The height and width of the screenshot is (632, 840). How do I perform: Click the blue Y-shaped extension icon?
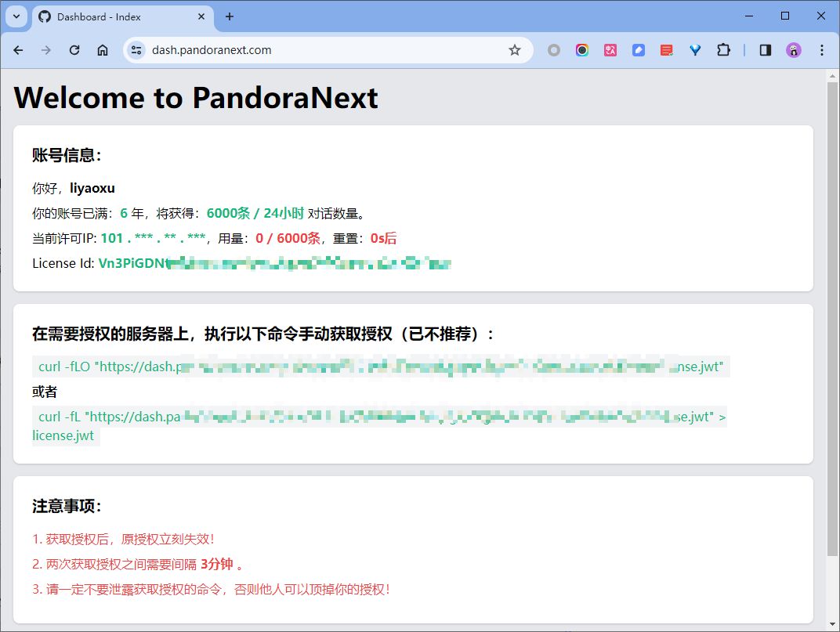click(x=695, y=50)
